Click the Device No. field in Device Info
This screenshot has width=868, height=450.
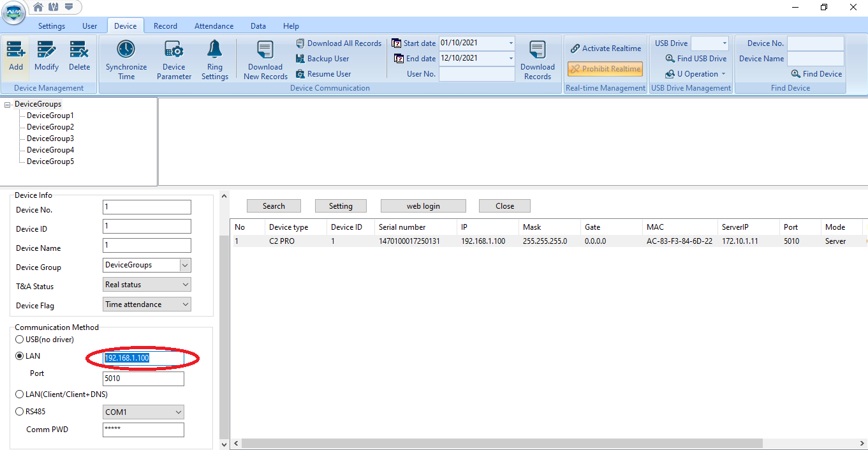(147, 207)
